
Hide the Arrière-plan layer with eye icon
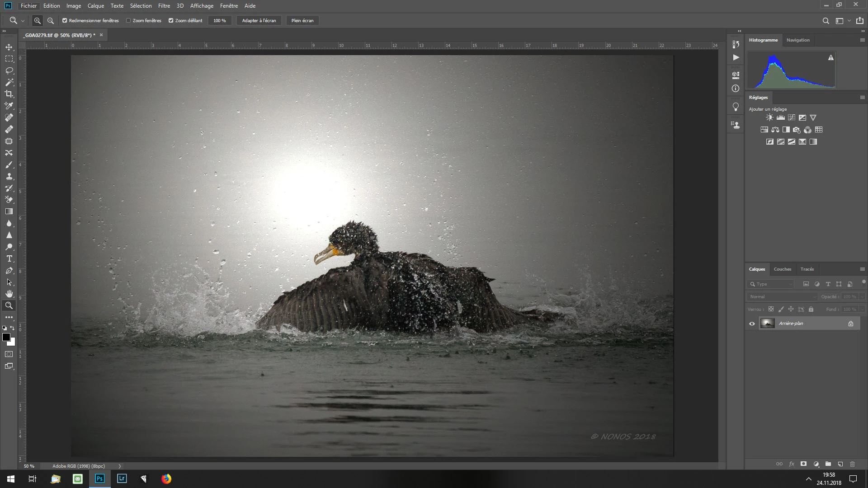[752, 324]
